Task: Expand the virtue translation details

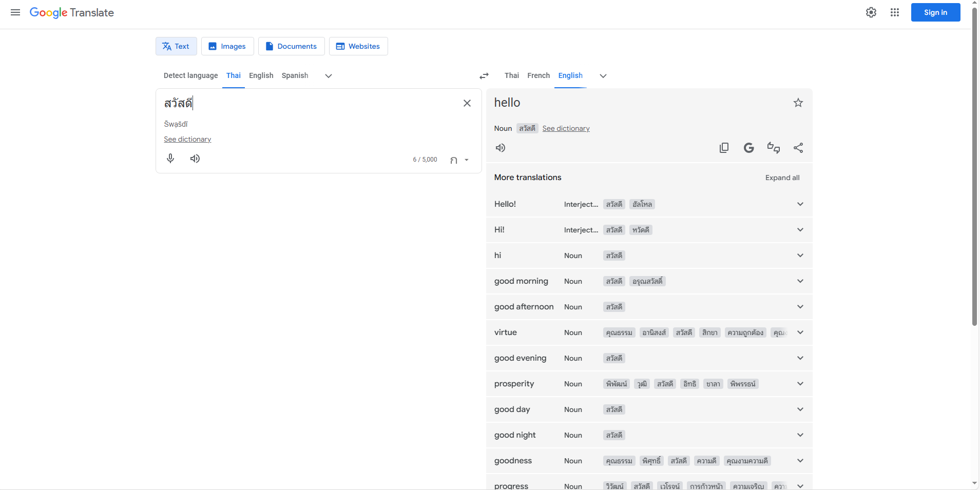Action: pyautogui.click(x=800, y=332)
